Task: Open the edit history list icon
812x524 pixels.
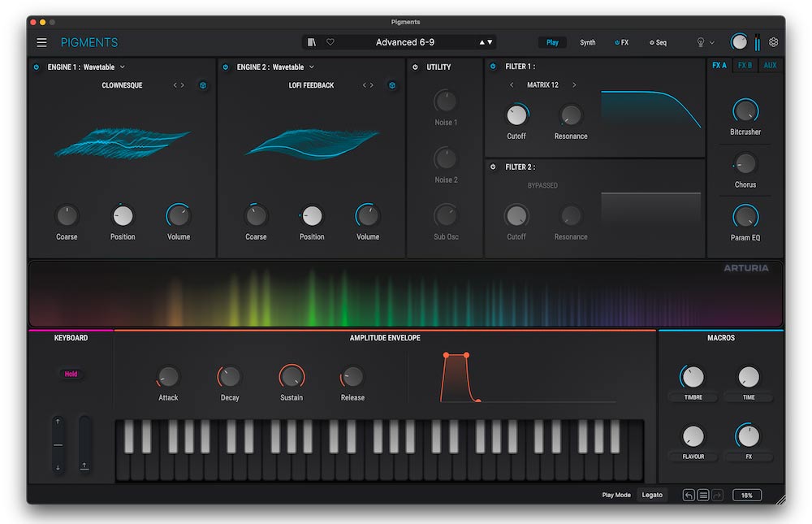Action: point(703,495)
